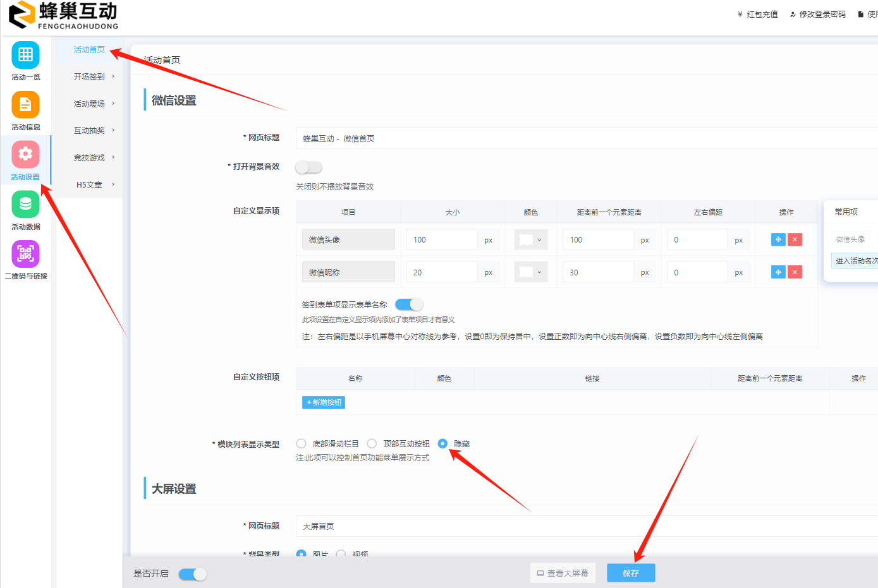Viewport: 878px width, 588px height.
Task: Click the 保存 button
Action: 631,573
